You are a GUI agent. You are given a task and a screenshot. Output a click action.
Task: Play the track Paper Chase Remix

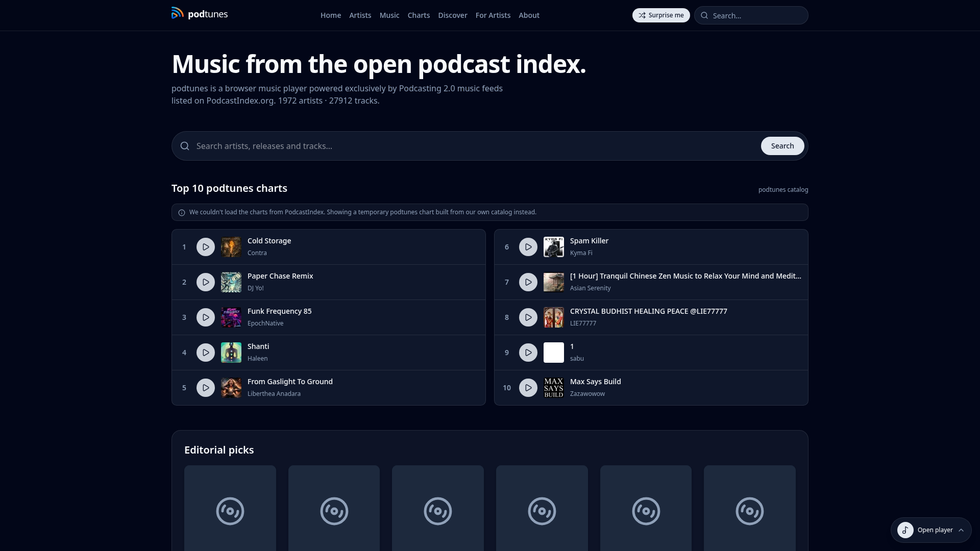[x=206, y=282]
